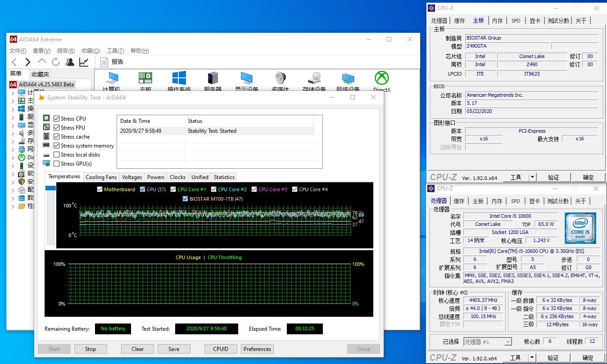This screenshot has height=364, width=607.
Task: Open the DirectX Xbox icon
Action: pos(382,78)
